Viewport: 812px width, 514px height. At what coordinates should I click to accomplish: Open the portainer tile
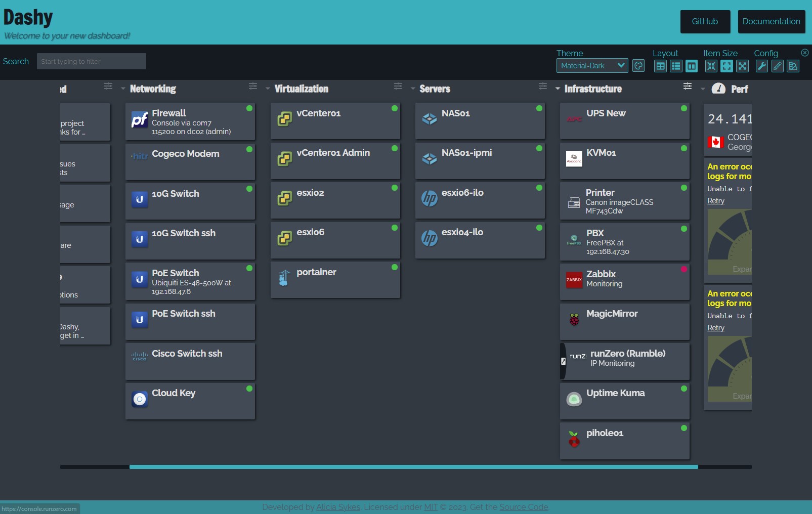(x=335, y=280)
